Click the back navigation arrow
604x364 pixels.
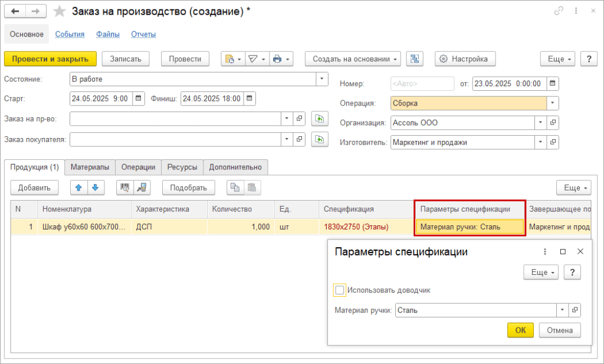[x=15, y=11]
